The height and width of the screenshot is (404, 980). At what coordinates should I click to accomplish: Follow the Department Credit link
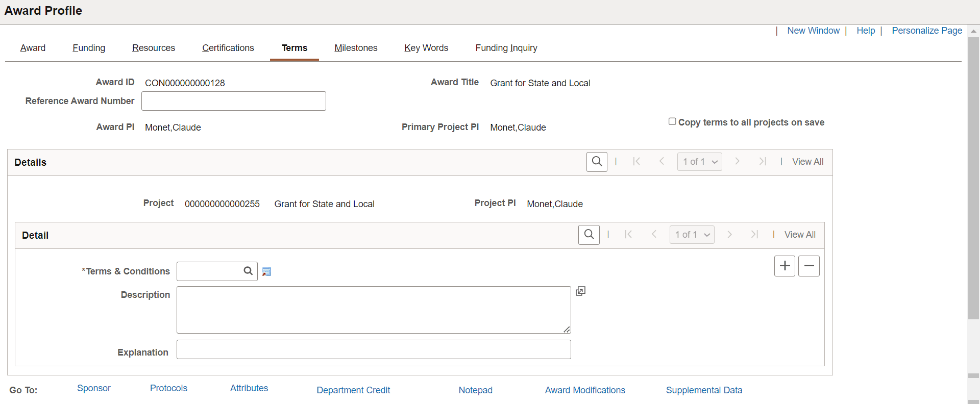pyautogui.click(x=353, y=390)
